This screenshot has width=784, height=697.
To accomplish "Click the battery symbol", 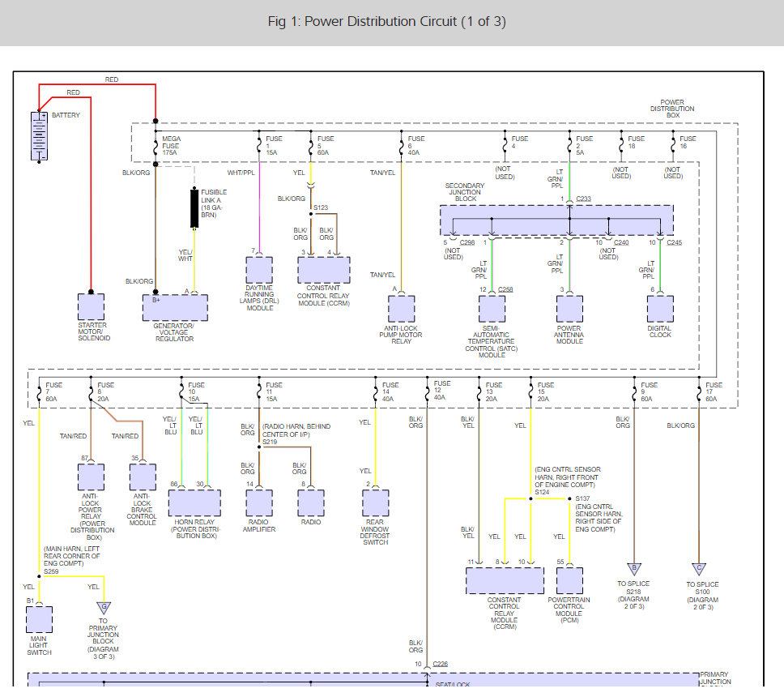I will [x=39, y=137].
